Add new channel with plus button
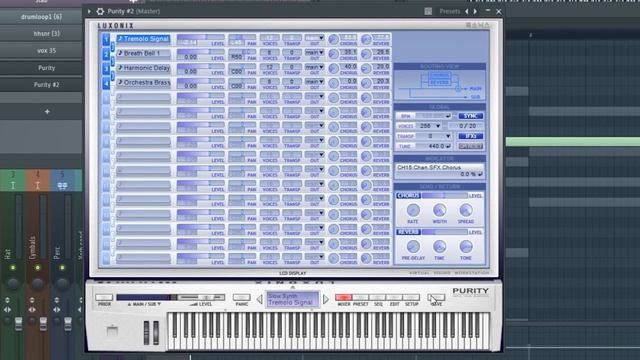This screenshot has width=640, height=360. [x=47, y=111]
